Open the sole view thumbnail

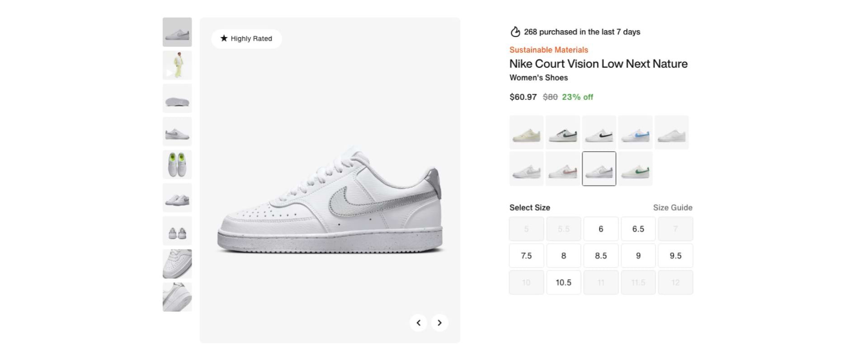(177, 98)
